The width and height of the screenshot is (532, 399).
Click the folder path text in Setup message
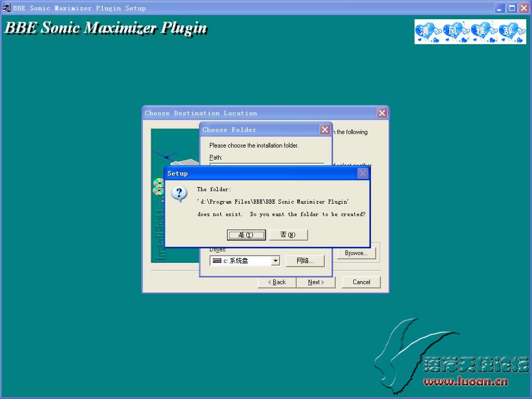272,202
